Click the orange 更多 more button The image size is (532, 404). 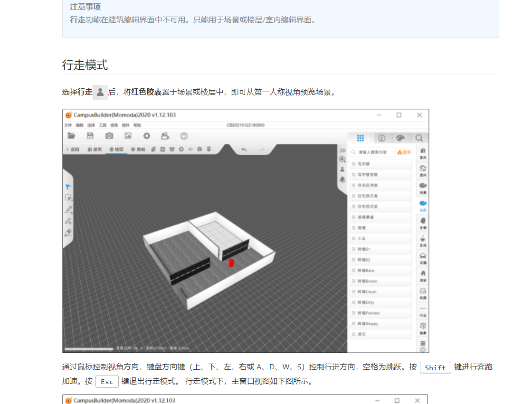click(x=404, y=152)
